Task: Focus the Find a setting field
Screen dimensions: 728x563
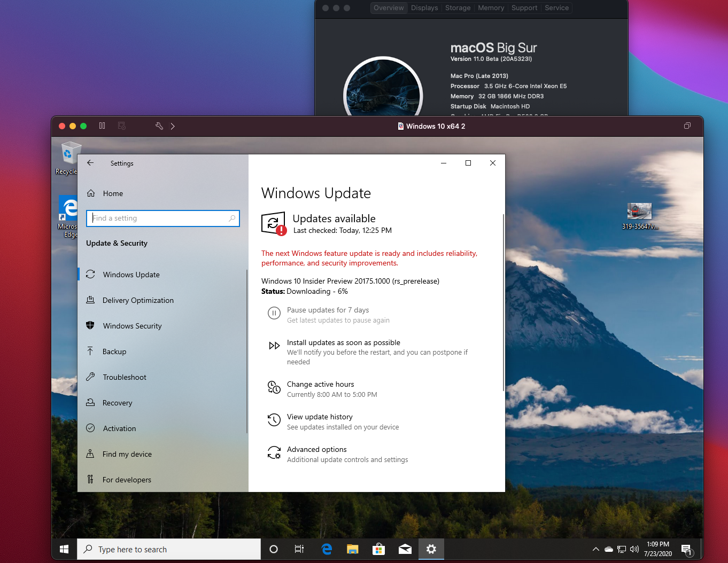Action: click(x=163, y=218)
